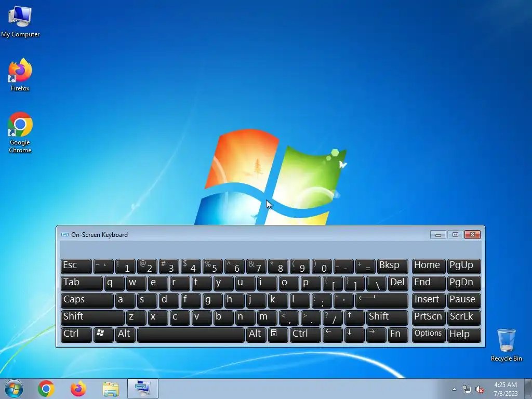
Task: Click the Help key
Action: [x=464, y=335]
